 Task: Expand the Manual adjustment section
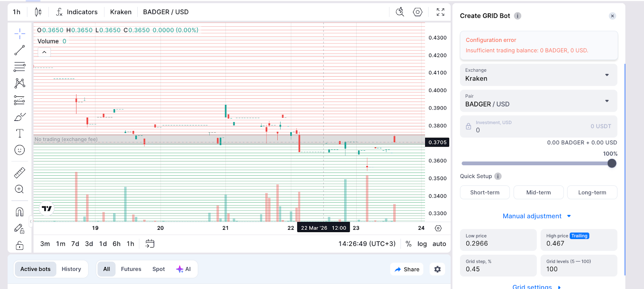(537, 216)
